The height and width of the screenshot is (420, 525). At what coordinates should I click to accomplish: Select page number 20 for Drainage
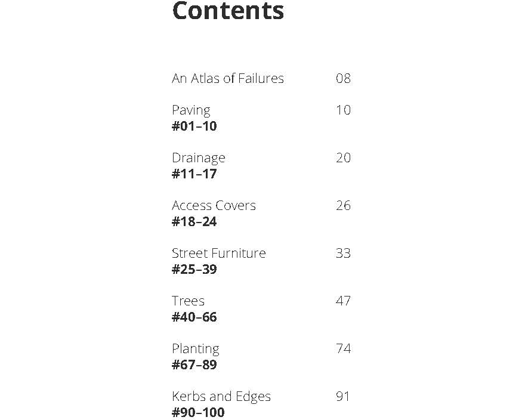pos(343,157)
